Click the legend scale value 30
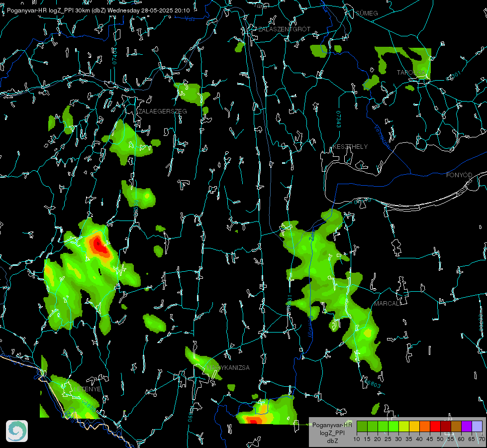The width and height of the screenshot is (487, 448). pyautogui.click(x=398, y=439)
